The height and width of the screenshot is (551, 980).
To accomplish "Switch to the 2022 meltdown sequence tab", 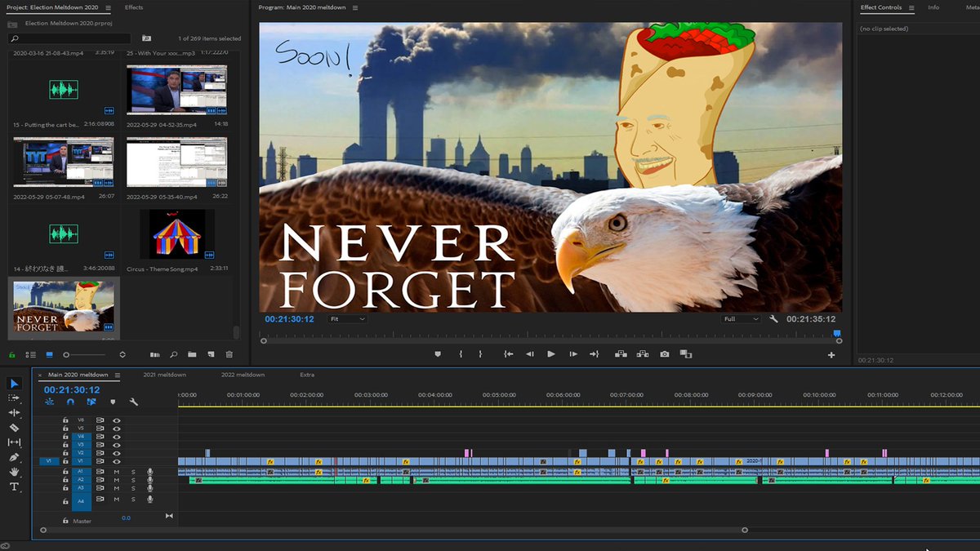I will pos(243,375).
